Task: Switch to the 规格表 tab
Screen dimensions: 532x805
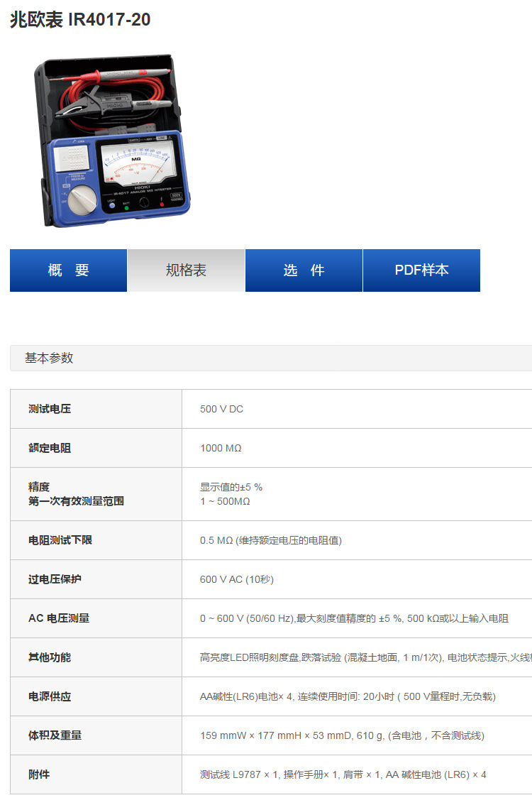Action: [186, 270]
